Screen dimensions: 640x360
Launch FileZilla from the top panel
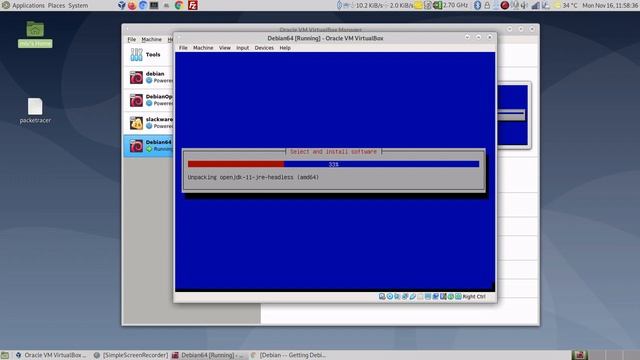(193, 5)
